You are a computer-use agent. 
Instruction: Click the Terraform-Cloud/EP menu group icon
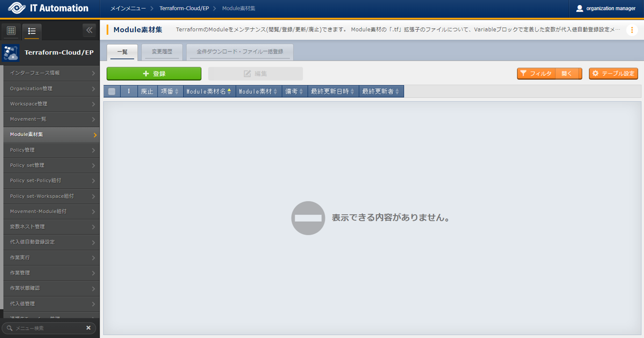point(10,52)
